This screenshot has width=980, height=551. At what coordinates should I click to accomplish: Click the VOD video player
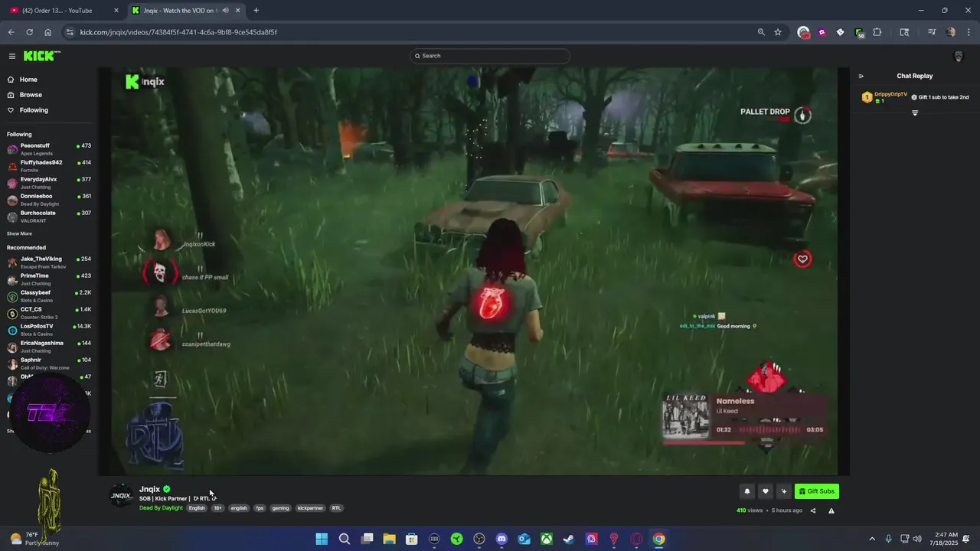pos(474,271)
